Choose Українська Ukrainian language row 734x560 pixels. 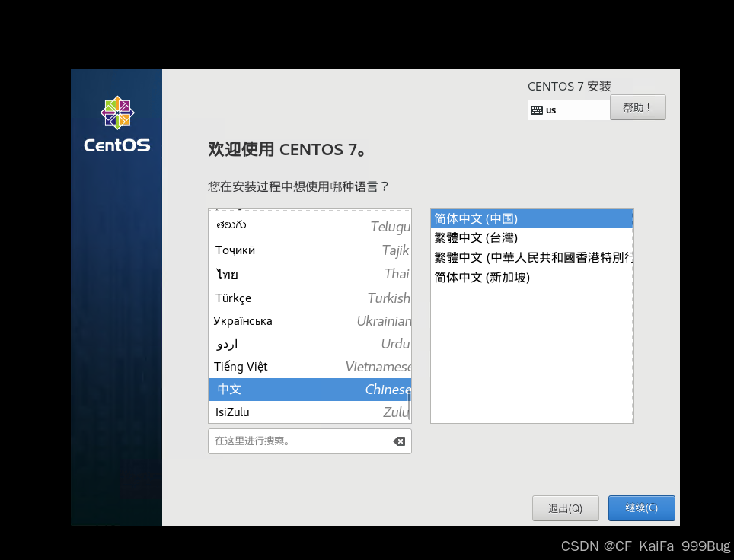point(309,321)
